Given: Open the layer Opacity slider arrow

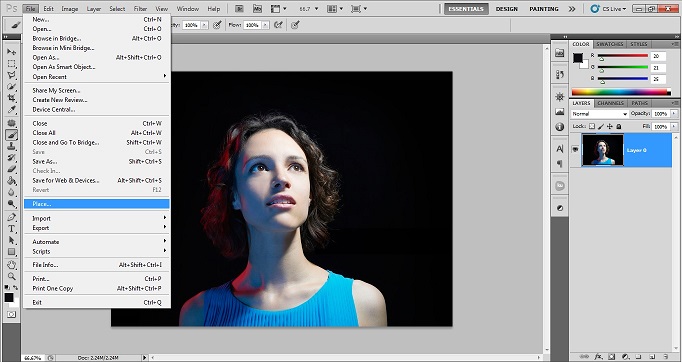Looking at the screenshot, I should pos(674,114).
